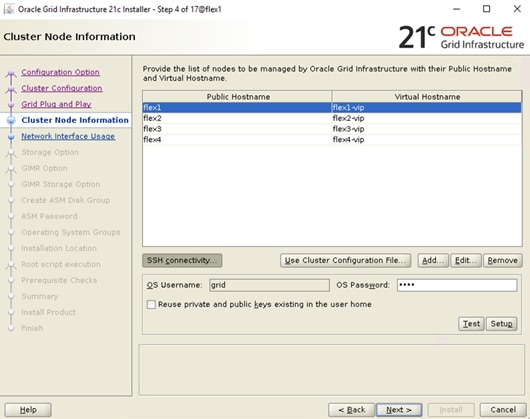Screen dimensions: 530x419
Task: Add a new cluster node
Action: (433, 261)
